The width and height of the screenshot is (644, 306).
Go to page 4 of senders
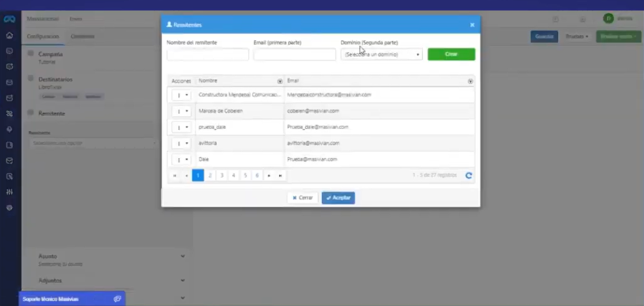[233, 176]
